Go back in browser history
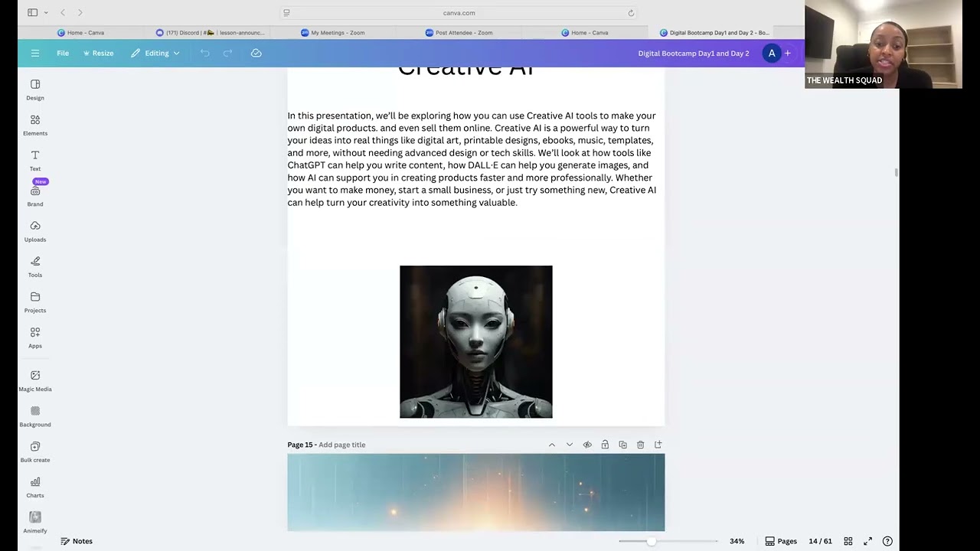The width and height of the screenshot is (980, 551). (x=63, y=12)
